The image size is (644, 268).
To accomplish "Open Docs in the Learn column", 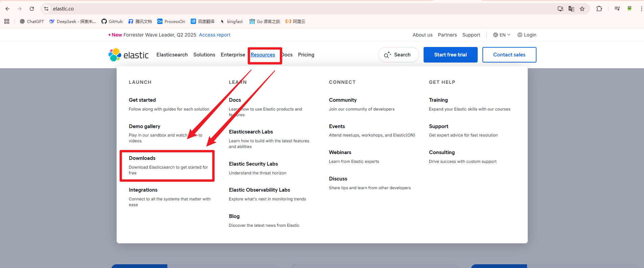I will tap(235, 100).
